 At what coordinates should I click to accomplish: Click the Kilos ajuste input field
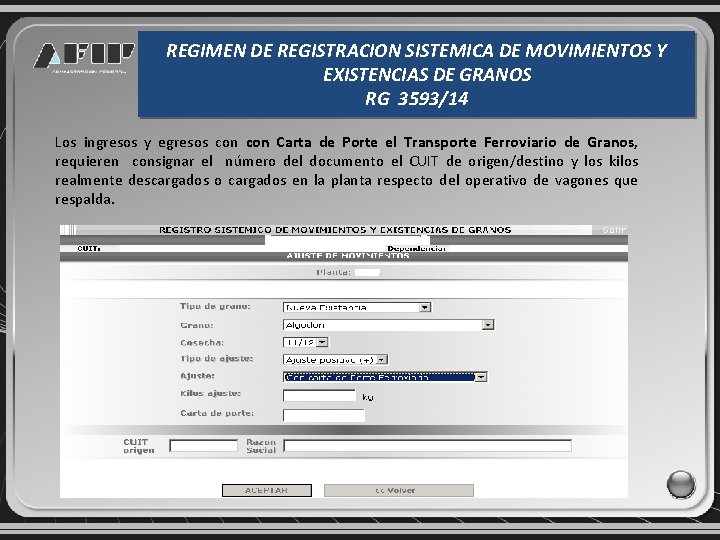[x=319, y=395]
